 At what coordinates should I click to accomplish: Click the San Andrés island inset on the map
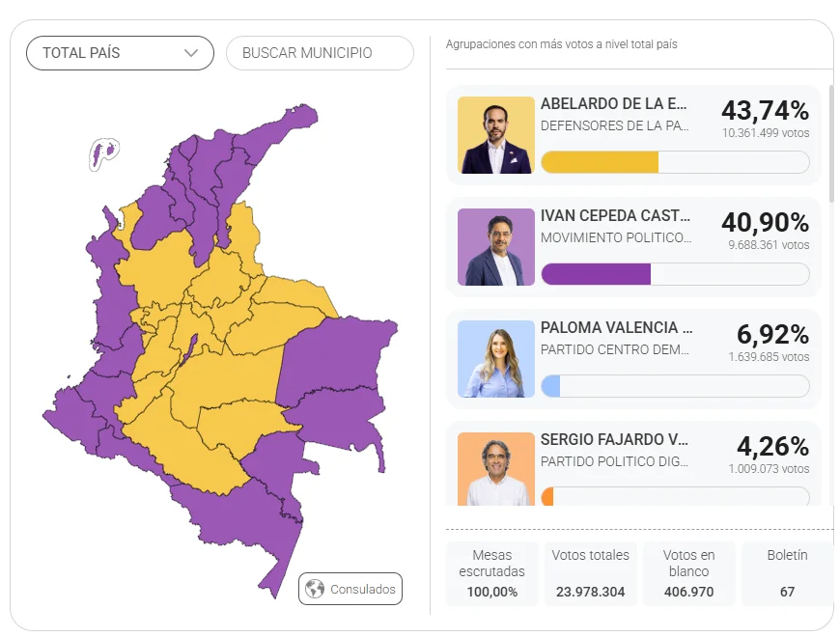[x=103, y=153]
